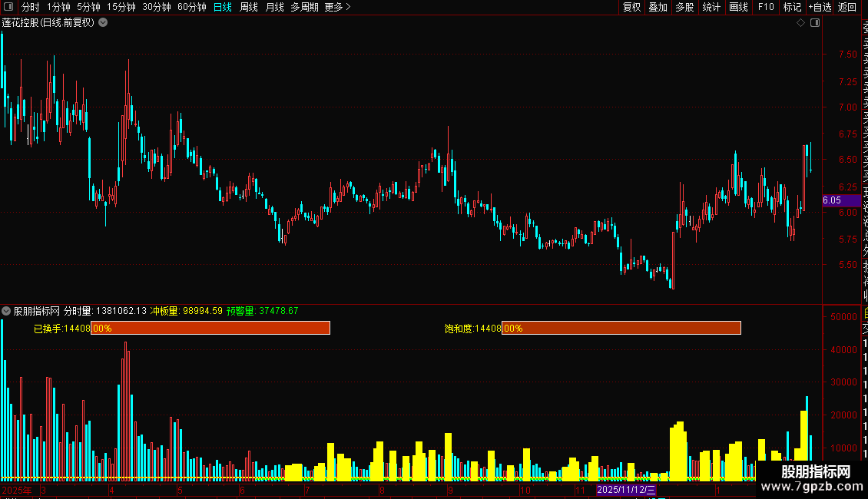
Task: Click the 冲板量 value 98994.59
Action: (x=203, y=311)
